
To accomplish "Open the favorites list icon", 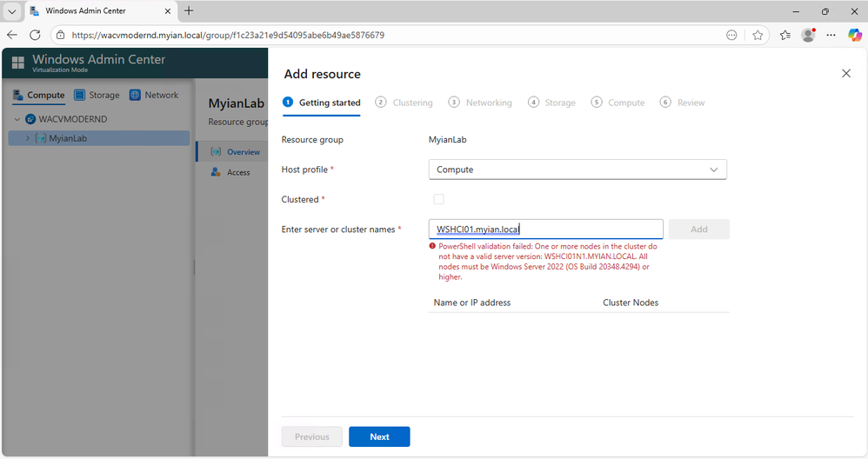I will pos(785,35).
